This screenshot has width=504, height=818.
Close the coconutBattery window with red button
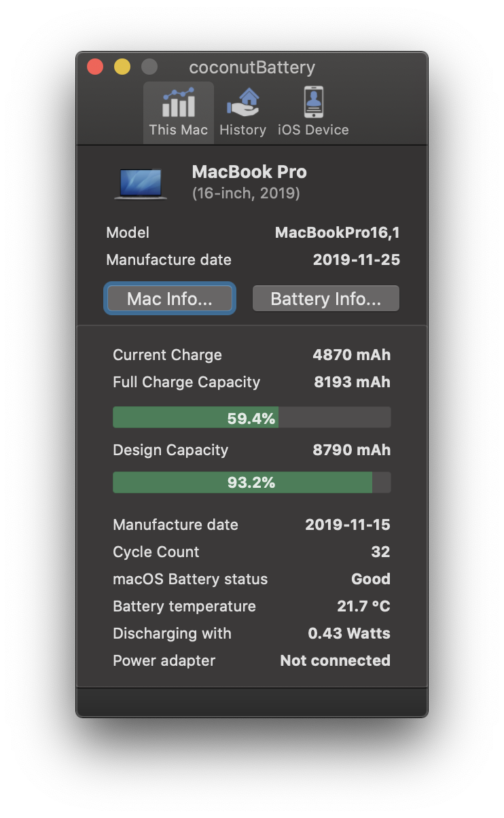tap(95, 67)
